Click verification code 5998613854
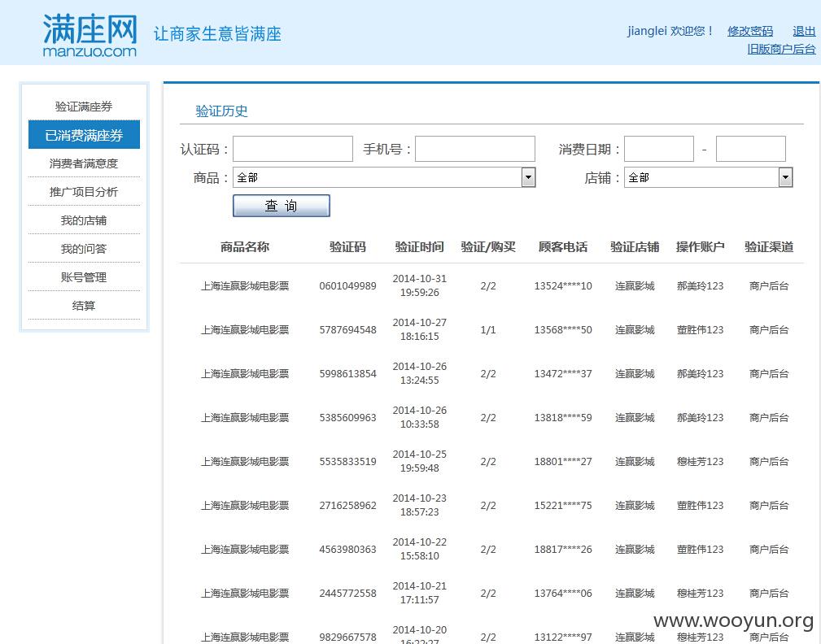Screen dimensions: 821x644 click(x=347, y=374)
